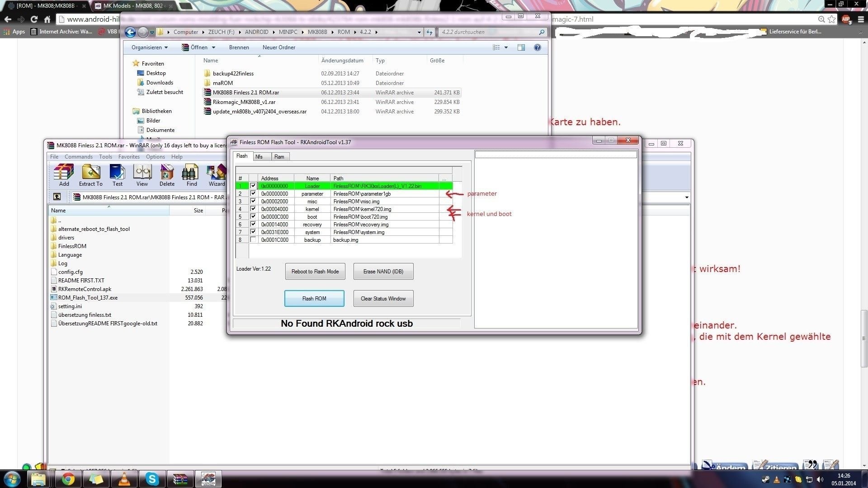Select Downloads in Explorer favorites
868x488 pixels.
pos(159,83)
